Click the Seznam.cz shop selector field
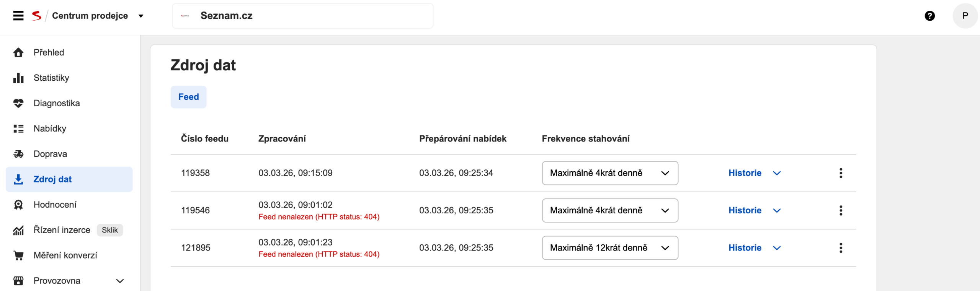980x291 pixels. (302, 16)
